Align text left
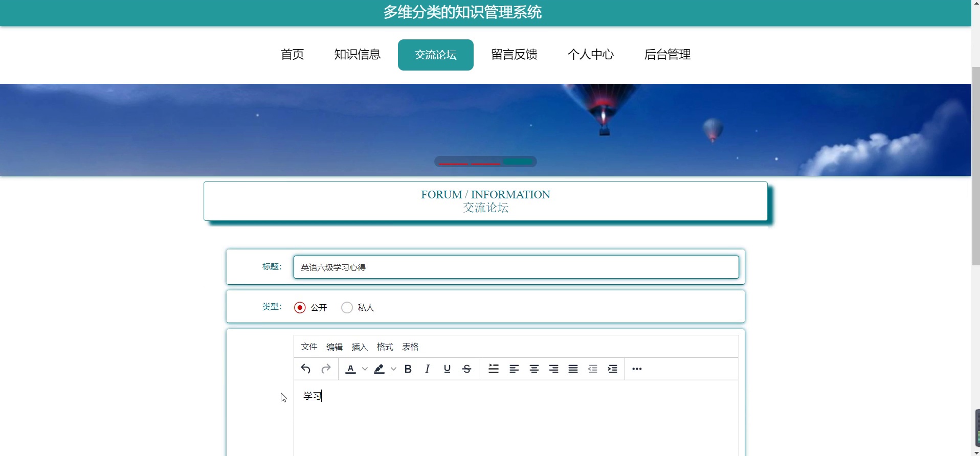Image resolution: width=980 pixels, height=456 pixels. [x=514, y=369]
